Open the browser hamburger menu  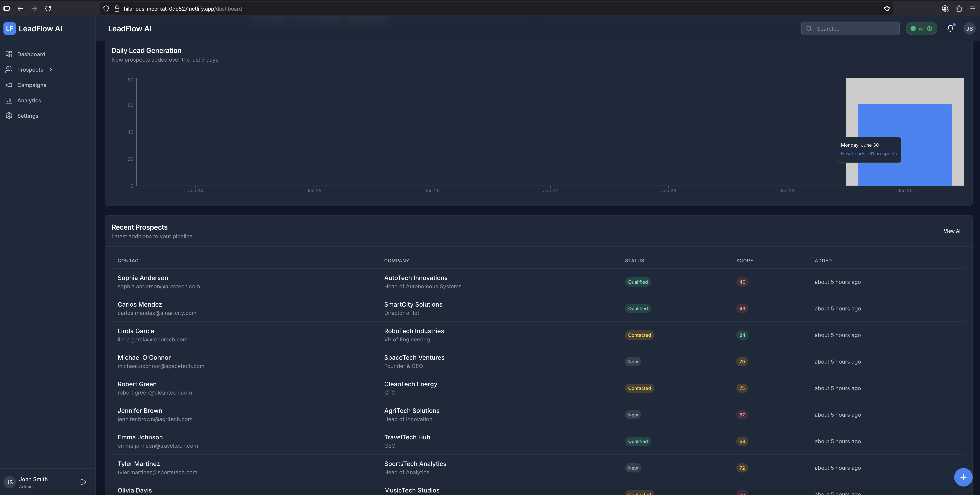pyautogui.click(x=972, y=8)
